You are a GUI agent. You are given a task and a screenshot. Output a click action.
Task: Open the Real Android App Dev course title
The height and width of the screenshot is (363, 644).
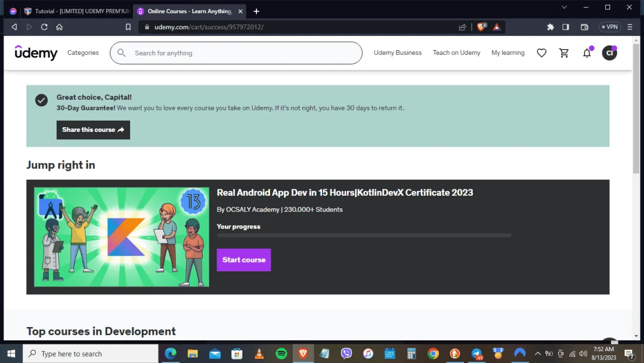pyautogui.click(x=345, y=192)
